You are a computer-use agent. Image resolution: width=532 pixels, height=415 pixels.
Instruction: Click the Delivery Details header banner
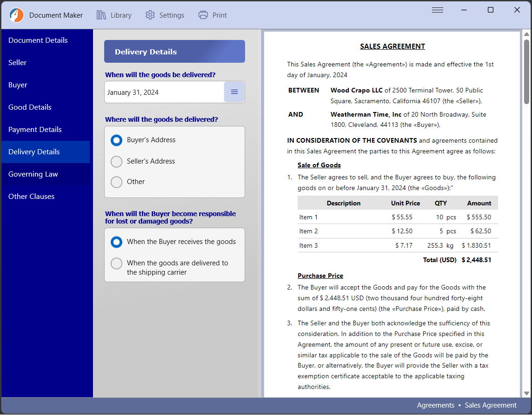point(174,52)
